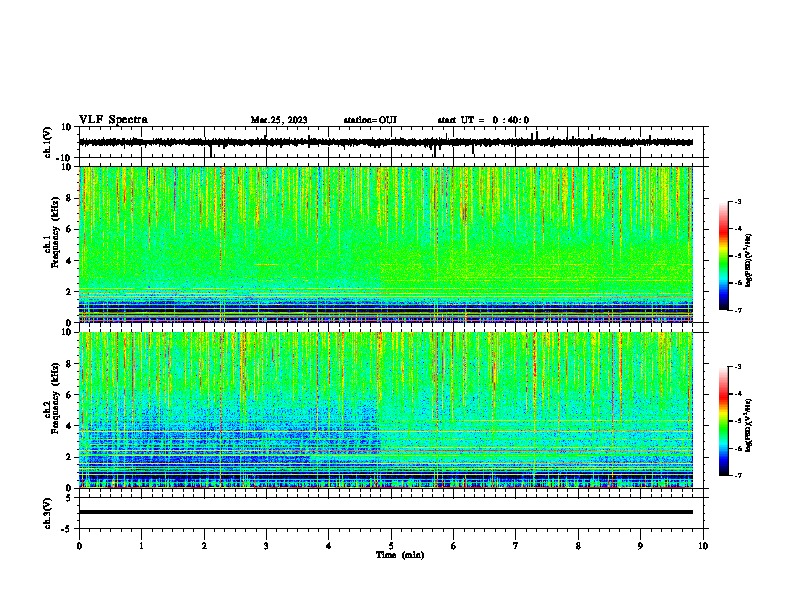Click the time axis tick "9"

pos(640,546)
